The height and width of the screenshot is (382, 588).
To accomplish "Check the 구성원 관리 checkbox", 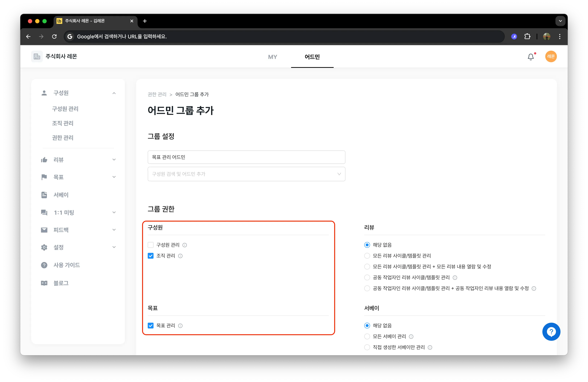I will (x=150, y=245).
